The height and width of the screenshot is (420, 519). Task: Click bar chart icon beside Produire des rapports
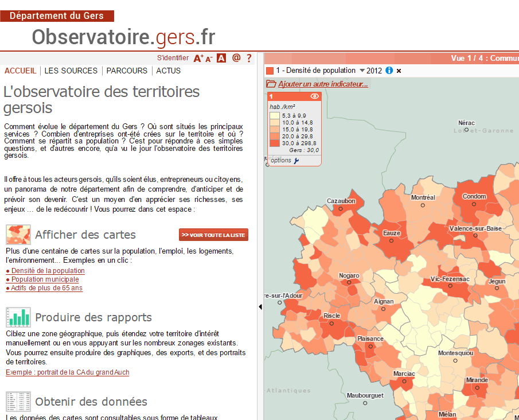pos(18,317)
